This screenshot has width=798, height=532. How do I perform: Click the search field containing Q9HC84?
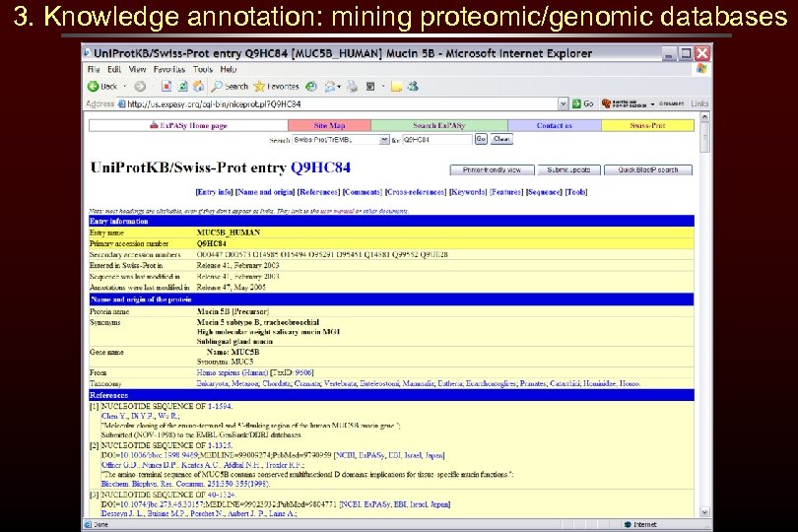[x=437, y=140]
